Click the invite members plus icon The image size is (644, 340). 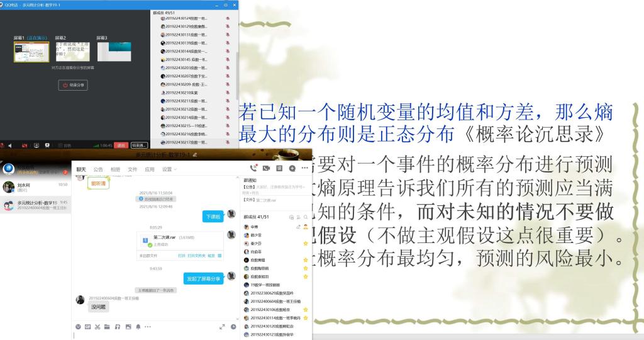click(292, 169)
